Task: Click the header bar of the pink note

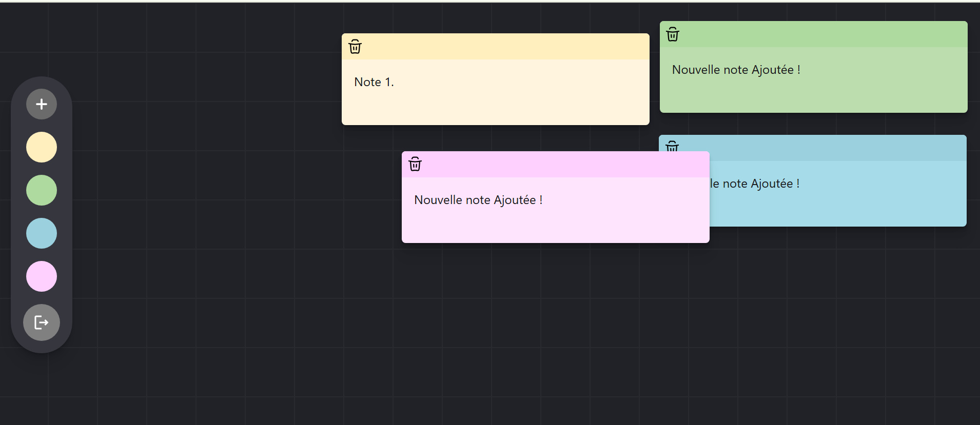Action: pyautogui.click(x=564, y=164)
